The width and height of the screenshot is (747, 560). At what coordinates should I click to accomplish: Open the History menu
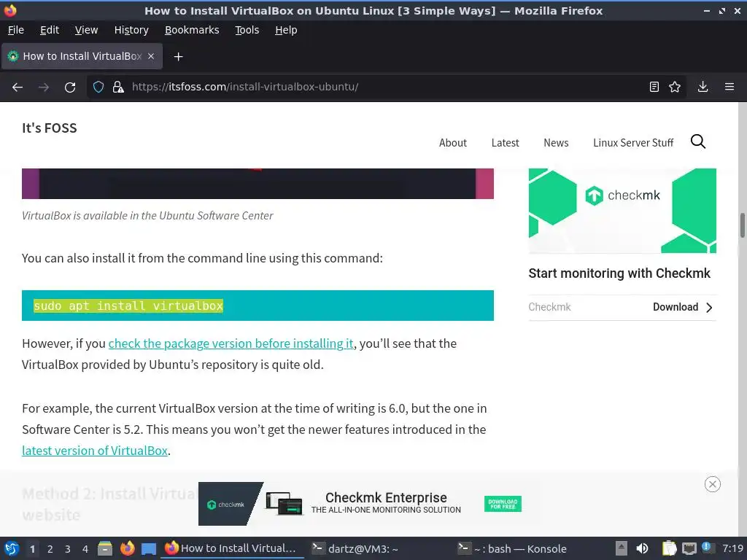131,30
